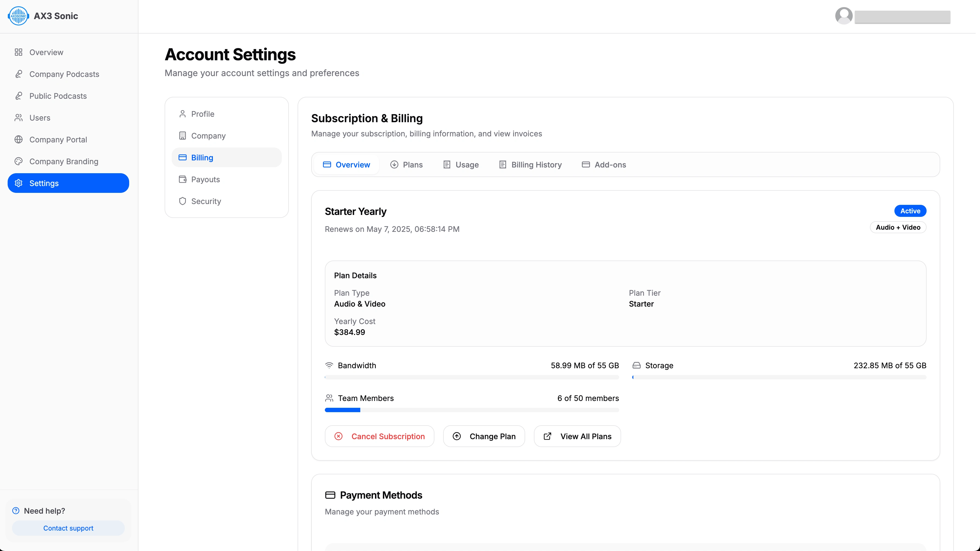980x551 pixels.
Task: Click the Add-ons card icon
Action: point(586,164)
